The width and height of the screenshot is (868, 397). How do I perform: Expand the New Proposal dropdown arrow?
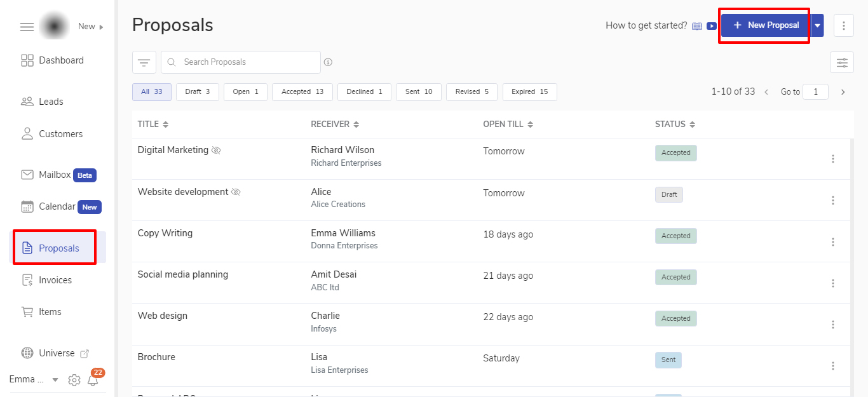pyautogui.click(x=817, y=25)
